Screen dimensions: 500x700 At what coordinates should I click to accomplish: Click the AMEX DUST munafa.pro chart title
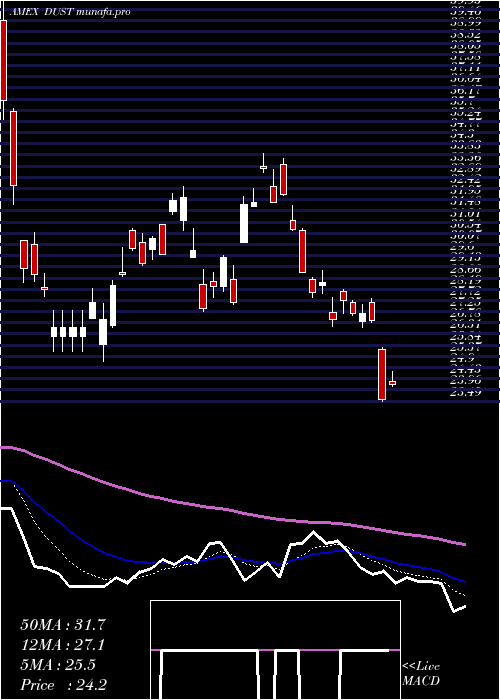(x=70, y=12)
